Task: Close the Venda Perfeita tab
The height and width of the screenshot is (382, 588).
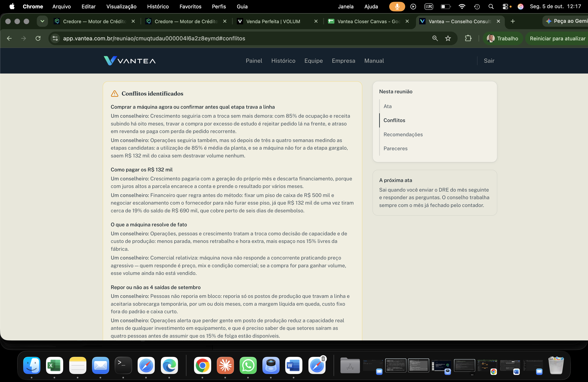Action: tap(316, 21)
